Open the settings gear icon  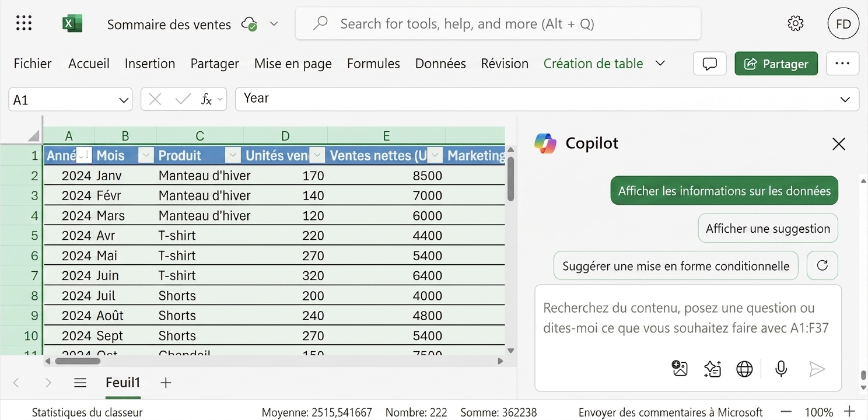click(x=795, y=23)
